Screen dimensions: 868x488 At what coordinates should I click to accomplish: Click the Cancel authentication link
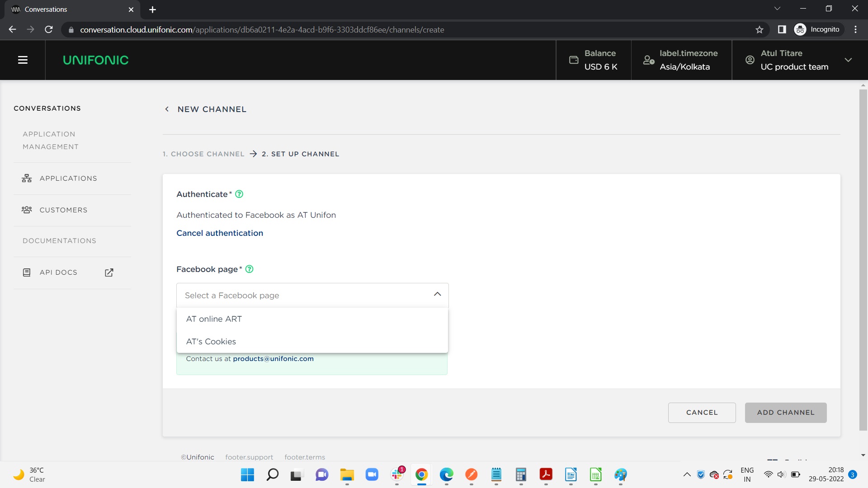coord(220,233)
